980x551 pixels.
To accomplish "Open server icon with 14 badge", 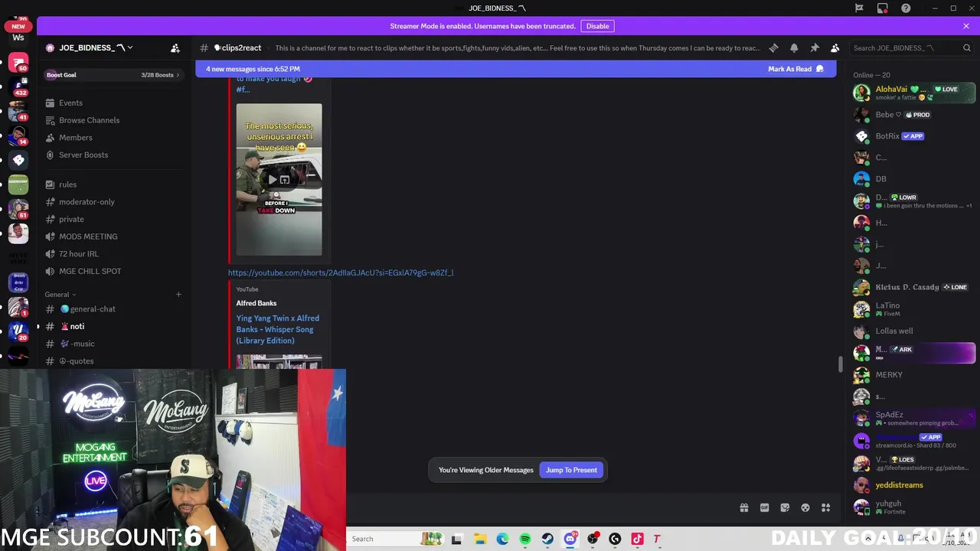I will coord(18,135).
